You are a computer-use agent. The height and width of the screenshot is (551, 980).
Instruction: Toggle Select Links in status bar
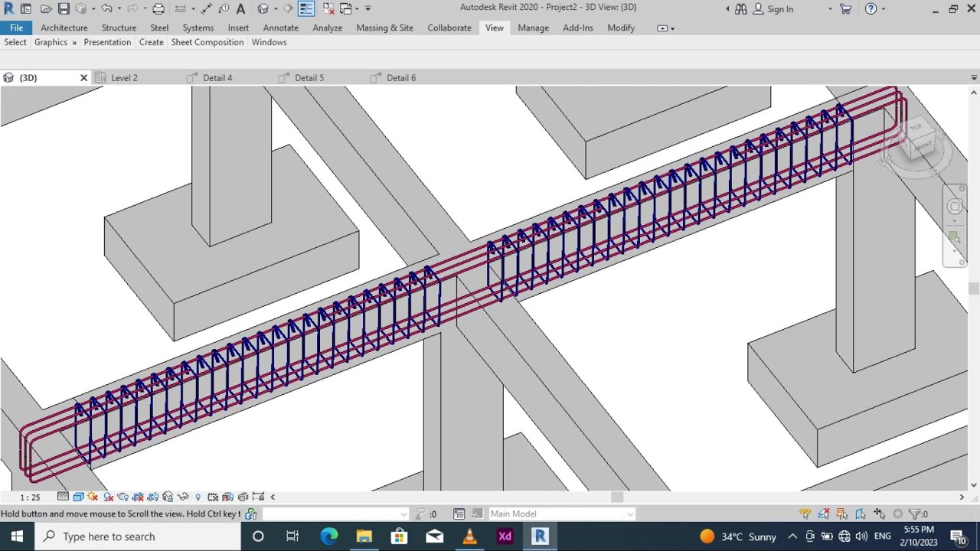805,514
